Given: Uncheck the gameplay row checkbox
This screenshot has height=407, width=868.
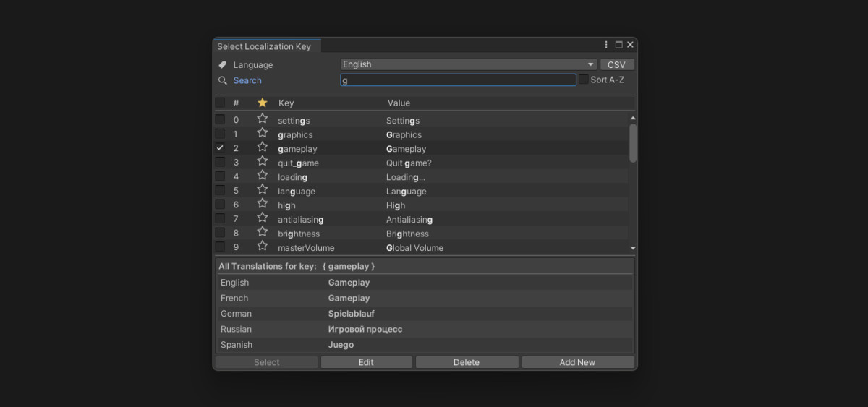Looking at the screenshot, I should pyautogui.click(x=220, y=148).
